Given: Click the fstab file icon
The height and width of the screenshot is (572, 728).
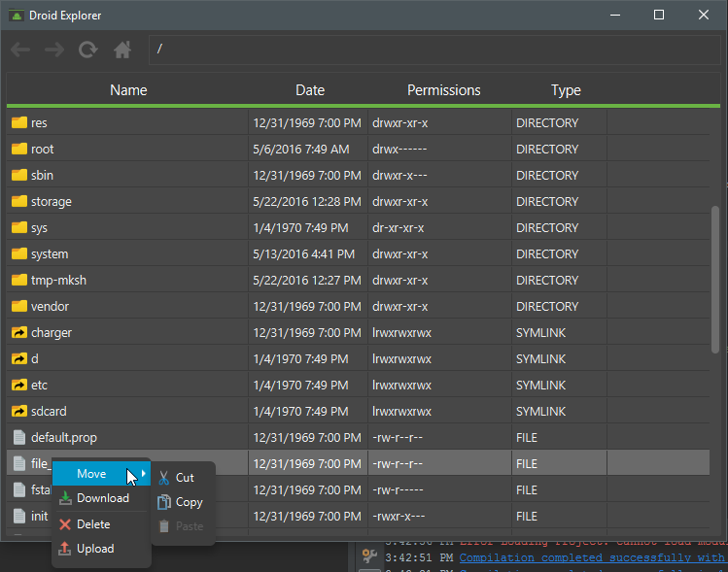Looking at the screenshot, I should click(x=19, y=489).
